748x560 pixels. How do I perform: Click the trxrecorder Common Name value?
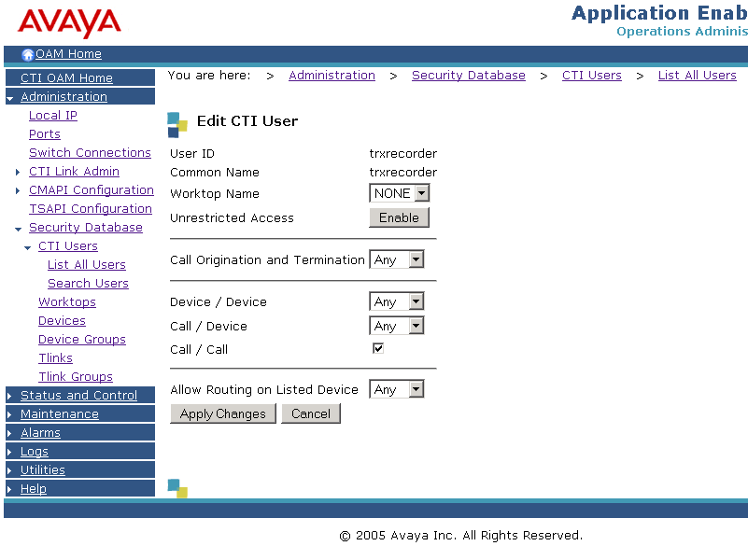pyautogui.click(x=403, y=172)
